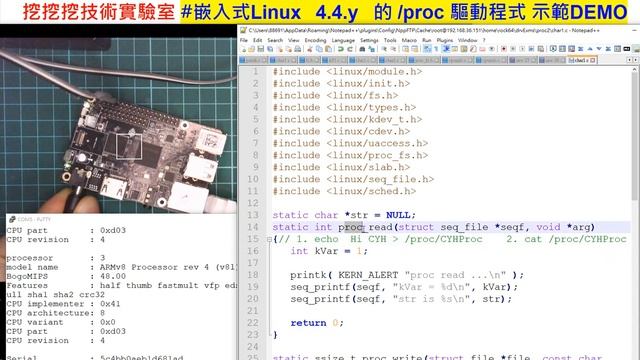Toggle synchronized horizontal scrolling
The height and width of the screenshot is (360, 640).
coord(415,49)
